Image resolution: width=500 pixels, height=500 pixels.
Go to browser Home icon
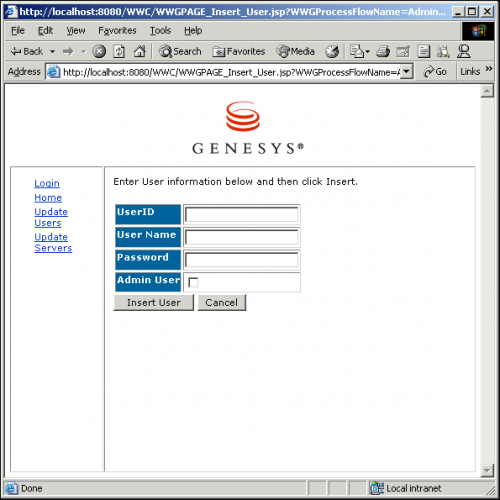pos(139,51)
